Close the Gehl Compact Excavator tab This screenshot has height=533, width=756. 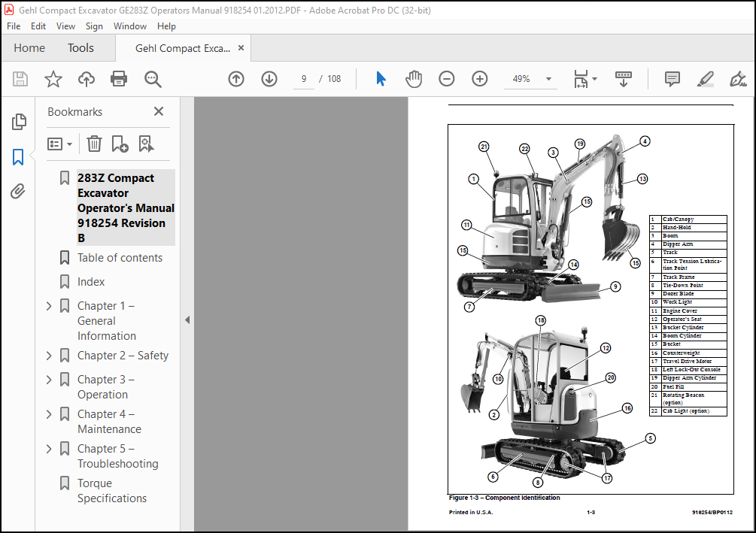tap(241, 47)
